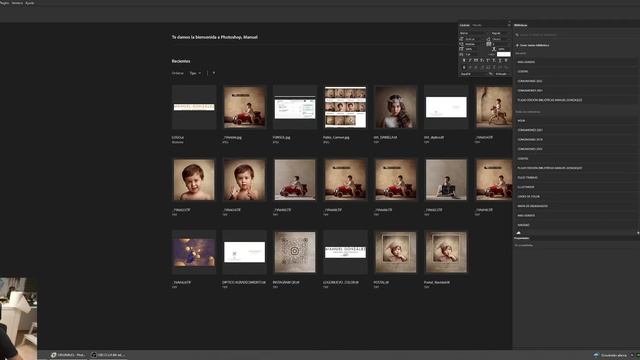Open the Regular font style dropdown
This screenshot has width=640, height=360.
point(500,33)
